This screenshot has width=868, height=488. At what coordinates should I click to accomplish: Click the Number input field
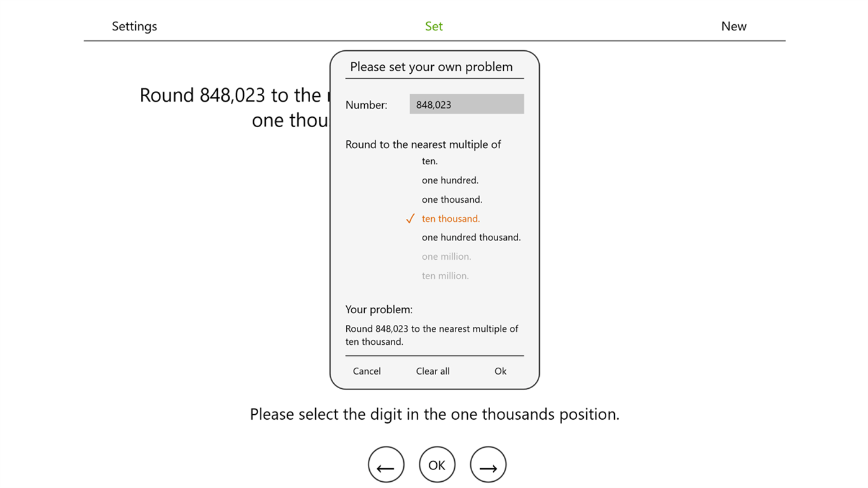(466, 104)
